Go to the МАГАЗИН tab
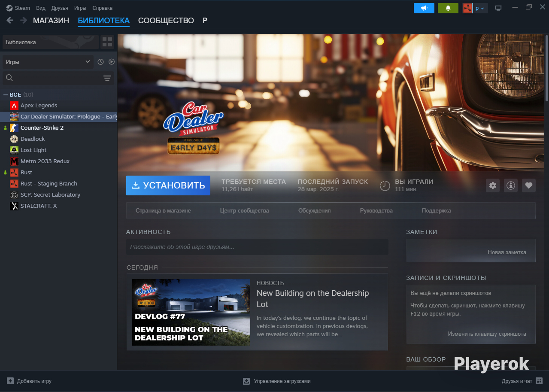549x392 pixels. 51,21
